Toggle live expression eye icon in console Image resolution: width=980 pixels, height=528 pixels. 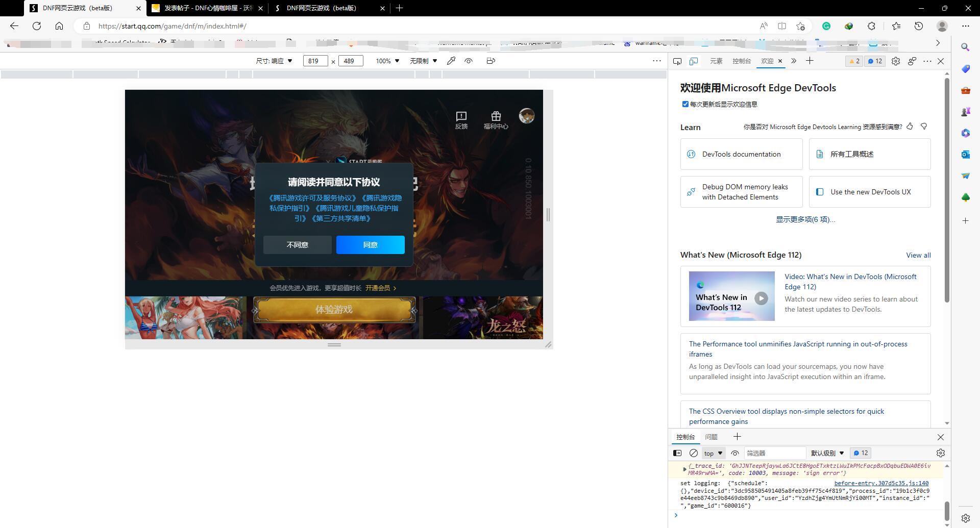point(735,453)
